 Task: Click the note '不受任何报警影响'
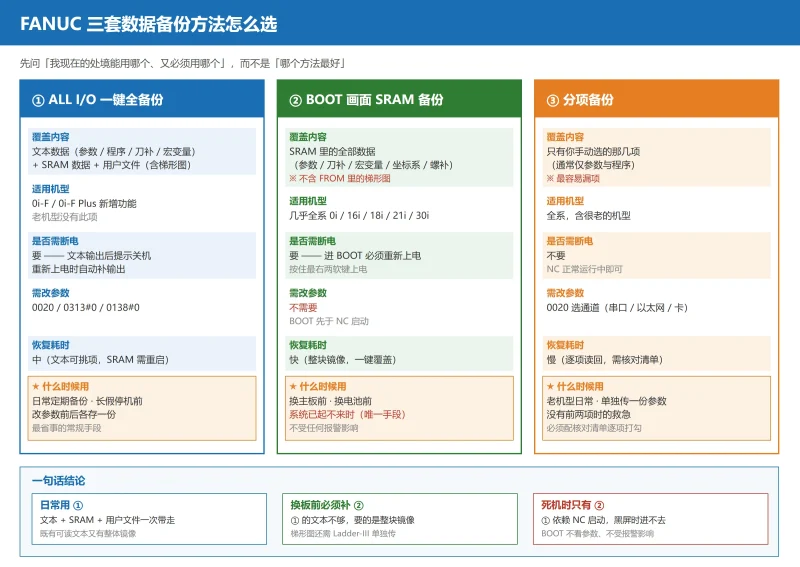[x=323, y=428]
